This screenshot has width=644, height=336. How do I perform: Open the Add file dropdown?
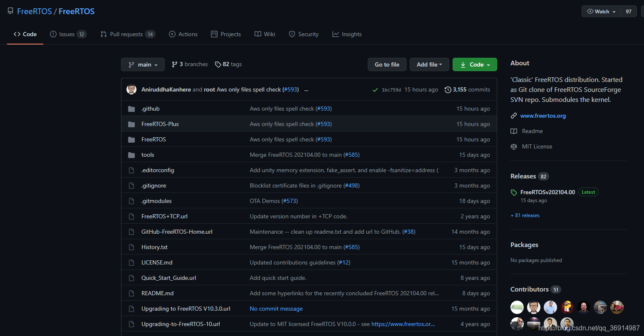pos(429,64)
